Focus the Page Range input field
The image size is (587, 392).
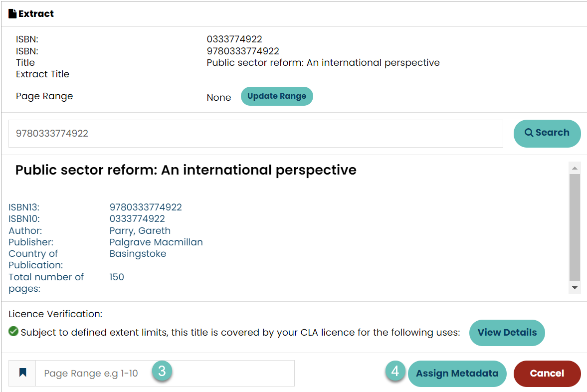165,373
